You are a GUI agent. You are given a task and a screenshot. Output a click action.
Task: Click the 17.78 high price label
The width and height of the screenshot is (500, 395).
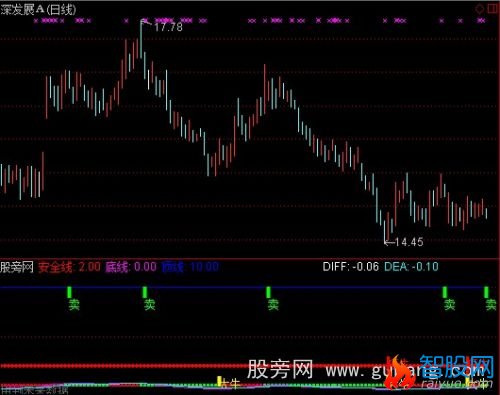[x=168, y=27]
